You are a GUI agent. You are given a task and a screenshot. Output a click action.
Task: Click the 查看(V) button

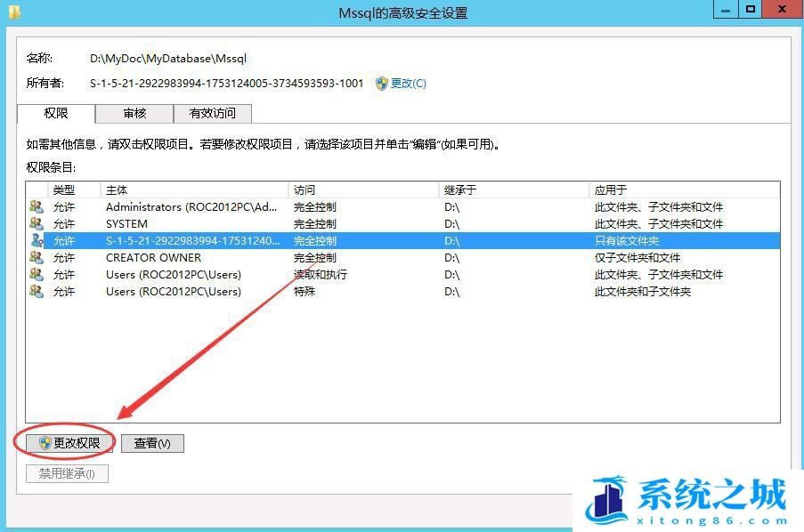[x=152, y=443]
